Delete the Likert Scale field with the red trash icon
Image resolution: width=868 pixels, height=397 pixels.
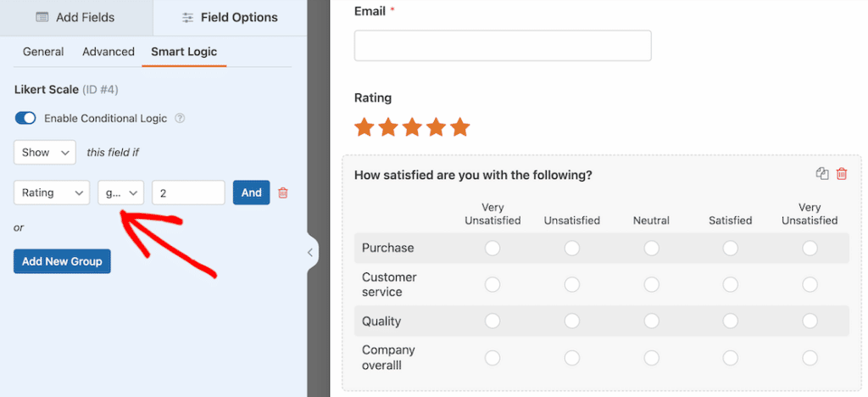(x=842, y=174)
